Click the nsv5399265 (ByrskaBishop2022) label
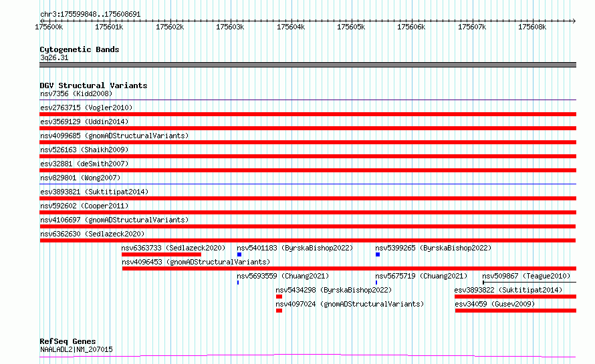 [x=433, y=248]
